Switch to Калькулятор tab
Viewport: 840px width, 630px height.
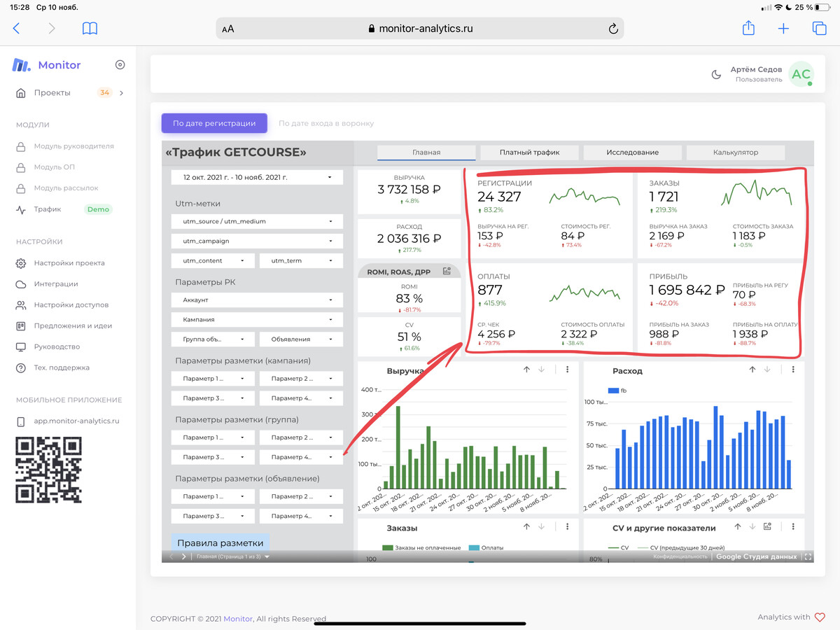(x=736, y=153)
